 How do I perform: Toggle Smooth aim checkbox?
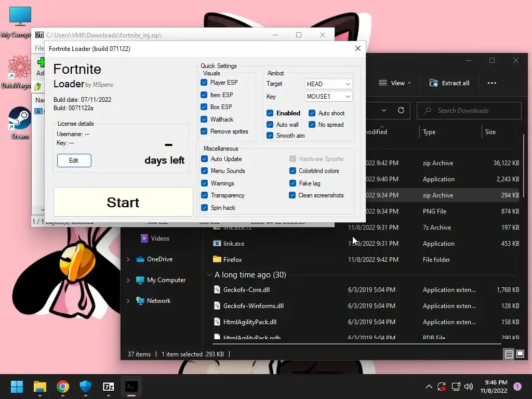270,136
